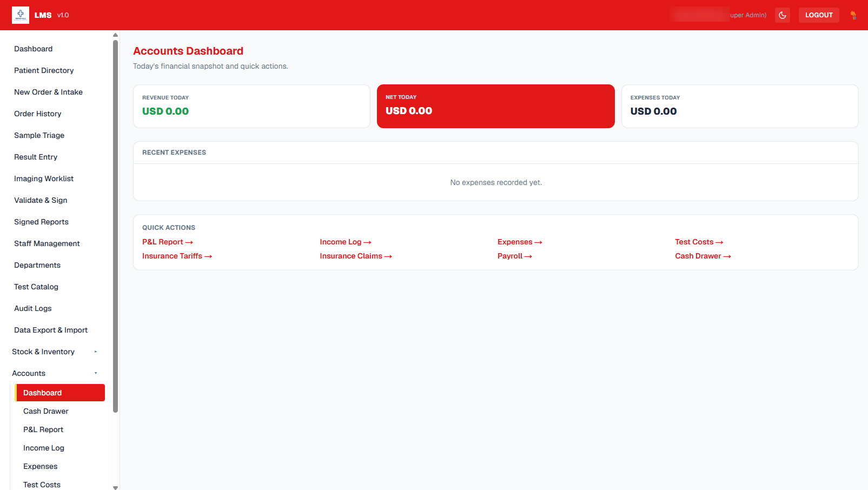
Task: Toggle dark mode with the moon icon
Action: click(783, 15)
